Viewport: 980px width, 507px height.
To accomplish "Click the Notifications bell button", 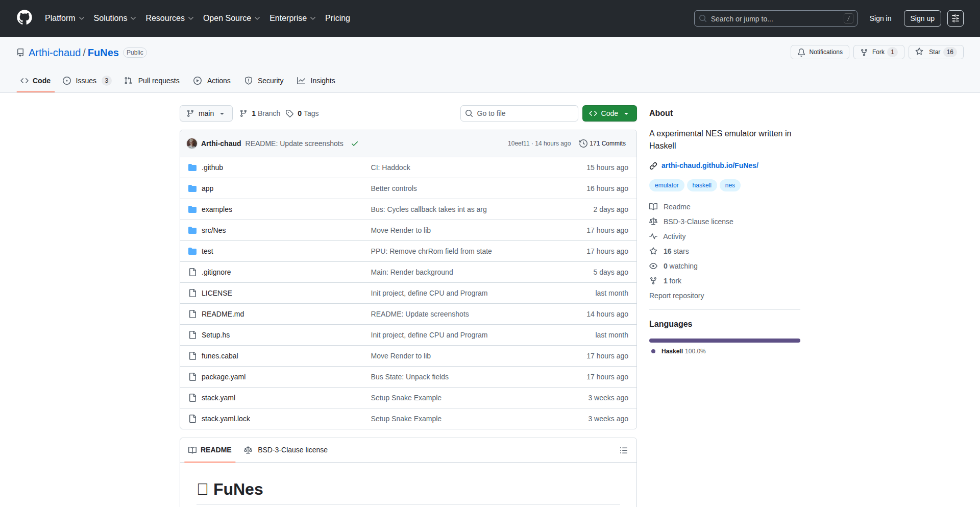I will tap(820, 52).
